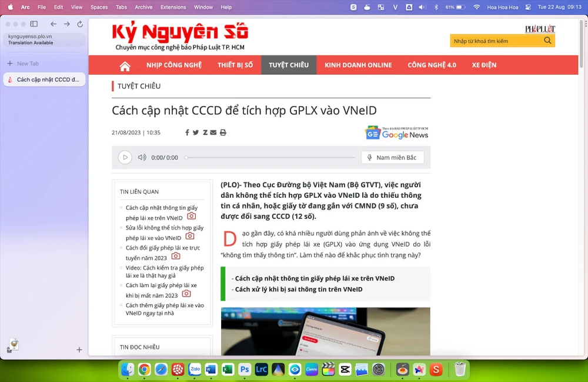Click the home icon in navigation bar
Viewport: 588px width, 382px height.
pyautogui.click(x=125, y=65)
